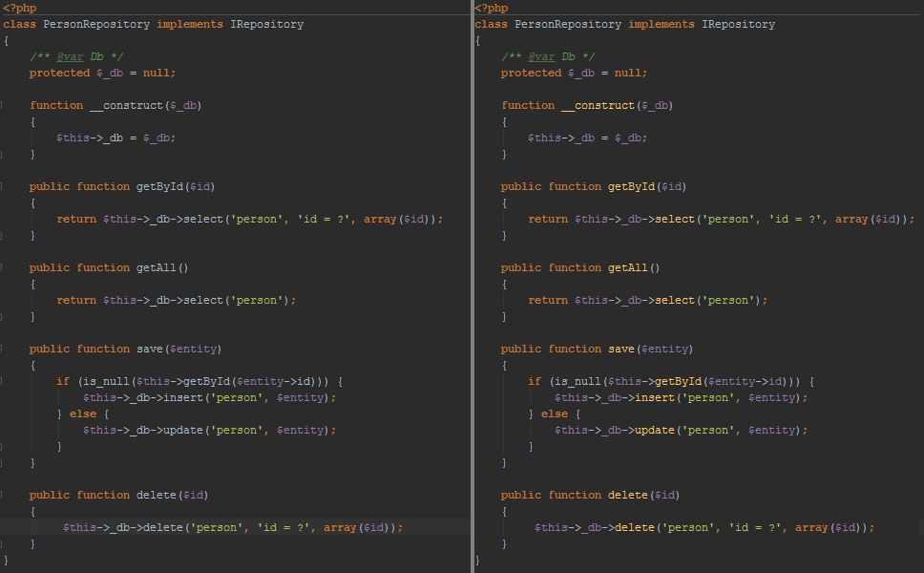This screenshot has width=924, height=573.
Task: Click the @var doc tag in right pane
Action: pyautogui.click(x=541, y=56)
